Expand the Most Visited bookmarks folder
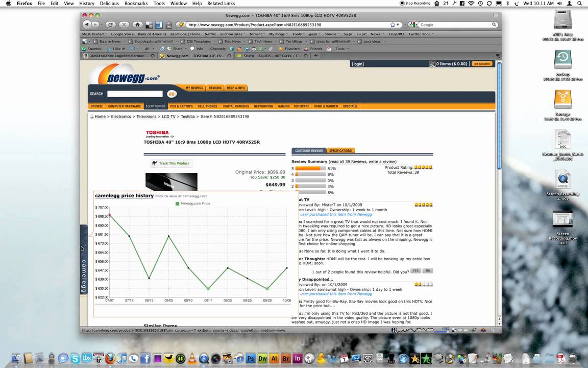Screen dimensions: 588x368 point(94,34)
